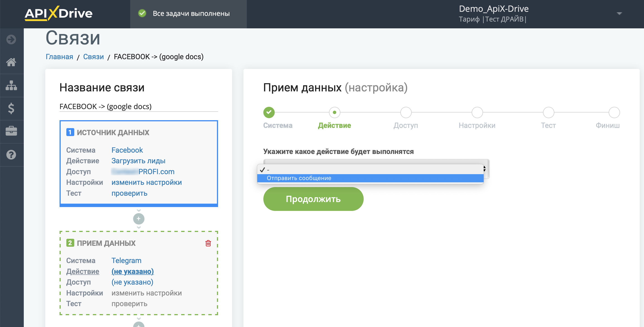Image resolution: width=644 pixels, height=327 pixels.
Task: Open the PROFI.com access link
Action: click(x=143, y=171)
